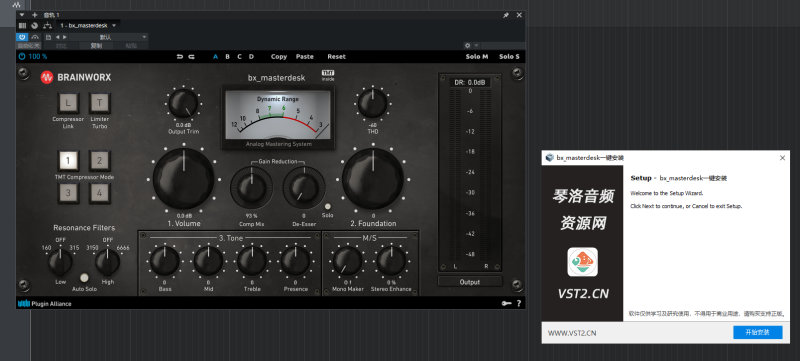Open the 默认 preset dropdown
800x361 pixels.
point(108,37)
